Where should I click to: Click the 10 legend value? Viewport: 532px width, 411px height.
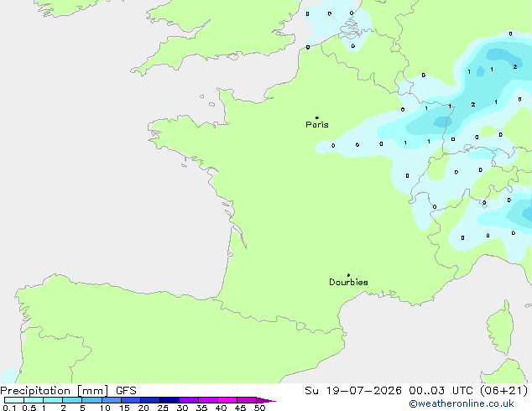pyautogui.click(x=105, y=408)
